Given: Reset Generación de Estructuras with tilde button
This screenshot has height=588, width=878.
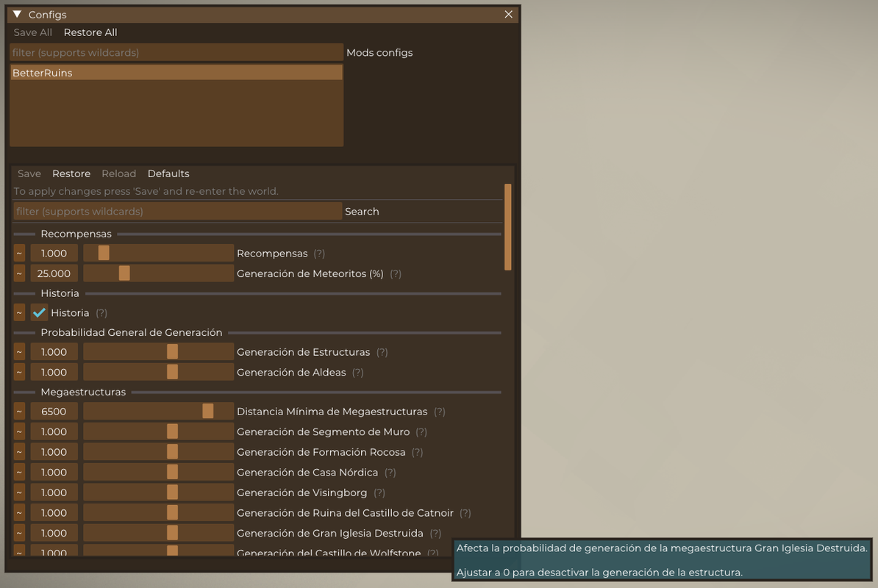Looking at the screenshot, I should click(x=19, y=352).
